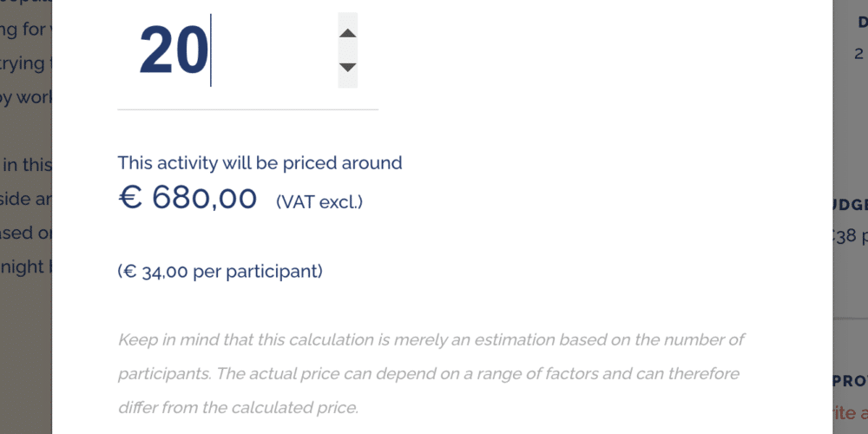
Task: Click disclaimer line starting with 'participants. The actual price'
Action: [429, 373]
